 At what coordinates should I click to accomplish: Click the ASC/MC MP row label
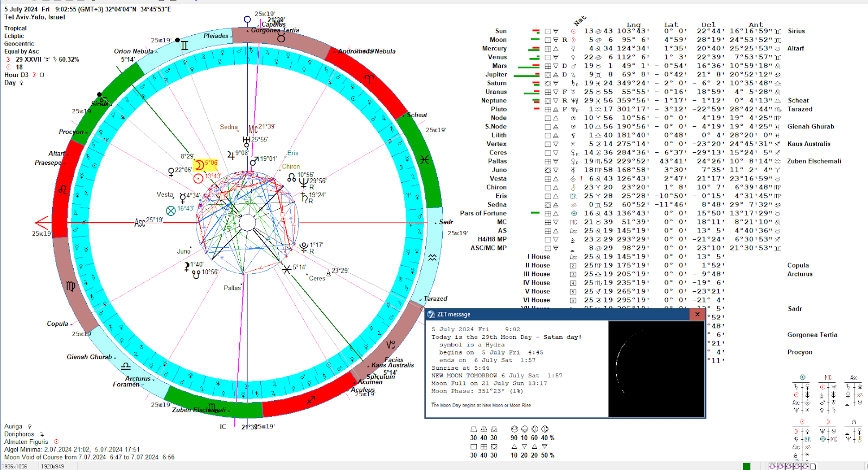tap(489, 248)
